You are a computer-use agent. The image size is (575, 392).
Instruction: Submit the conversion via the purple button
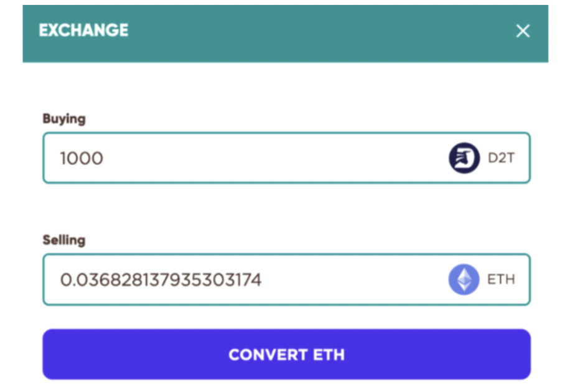287,354
